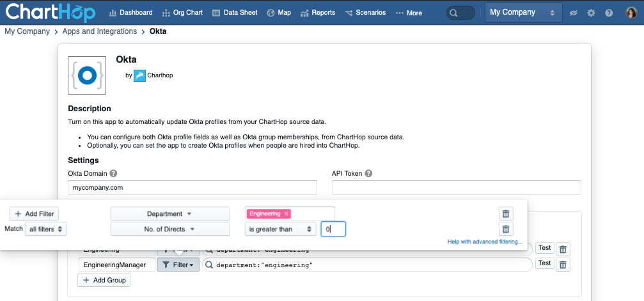Click the Okta app logo
The width and height of the screenshot is (644, 301).
(87, 75)
